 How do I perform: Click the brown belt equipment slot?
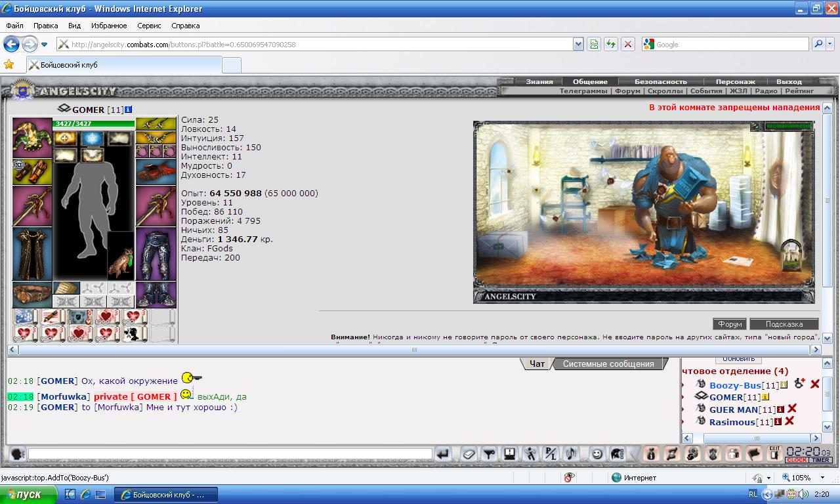(32, 295)
